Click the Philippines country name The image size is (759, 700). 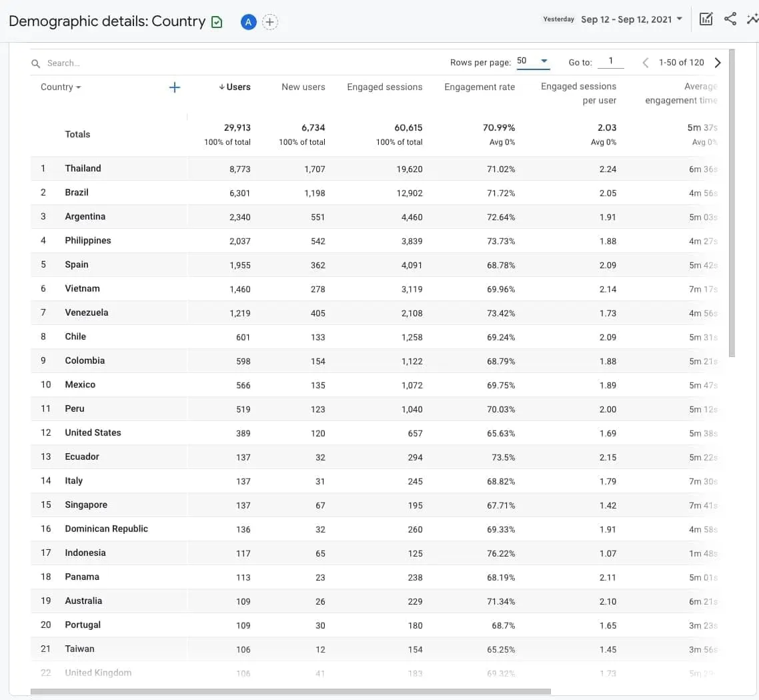point(88,241)
